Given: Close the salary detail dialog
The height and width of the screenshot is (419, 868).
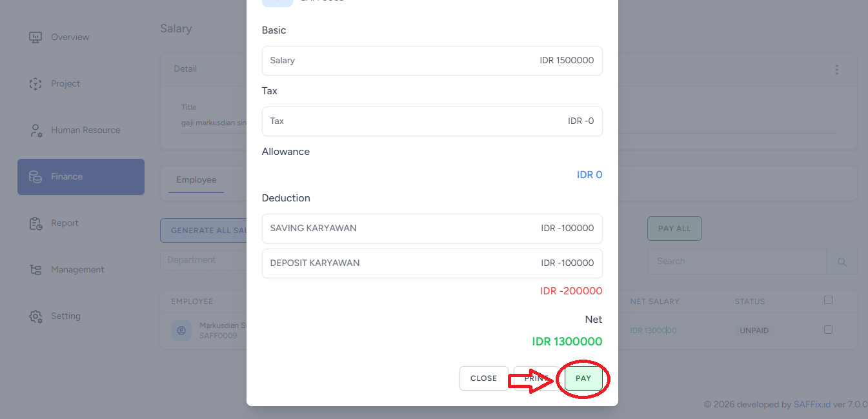Looking at the screenshot, I should click(483, 378).
